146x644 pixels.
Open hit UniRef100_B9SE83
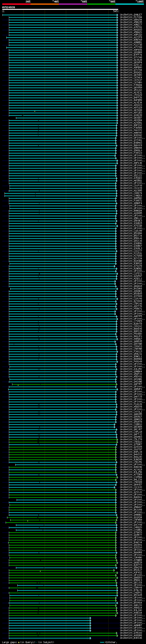click(x=131, y=30)
